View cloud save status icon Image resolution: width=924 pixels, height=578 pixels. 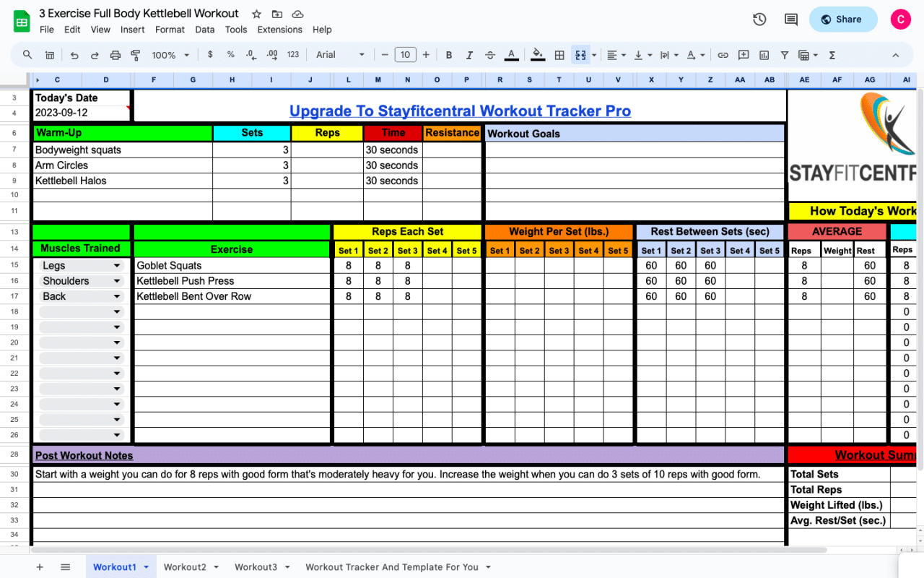297,14
